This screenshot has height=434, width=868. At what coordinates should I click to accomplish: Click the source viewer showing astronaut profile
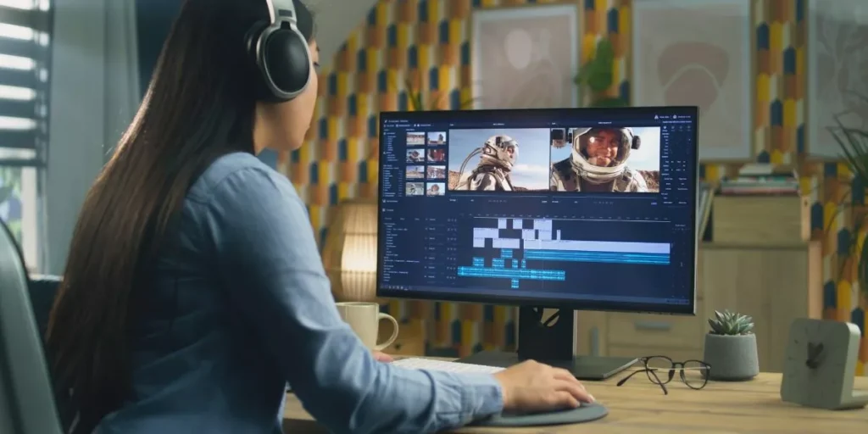pos(498,159)
